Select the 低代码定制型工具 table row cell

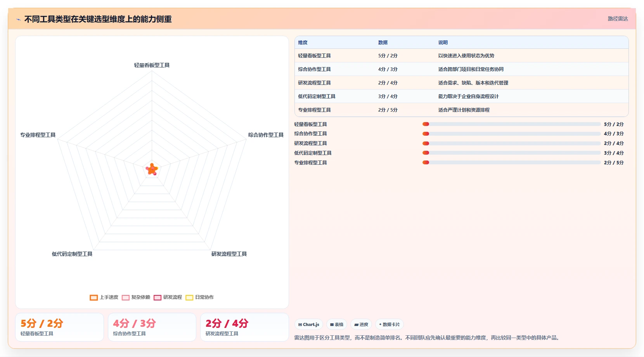click(317, 97)
